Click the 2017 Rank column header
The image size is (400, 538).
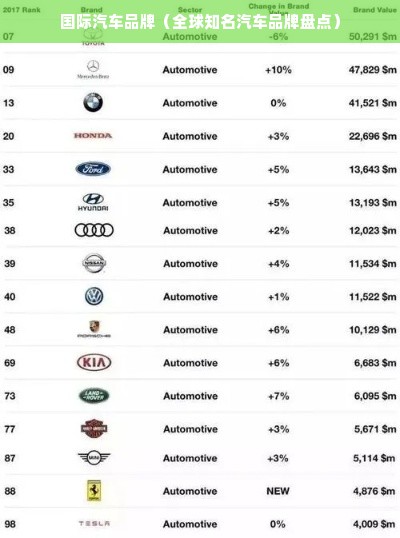coord(22,10)
